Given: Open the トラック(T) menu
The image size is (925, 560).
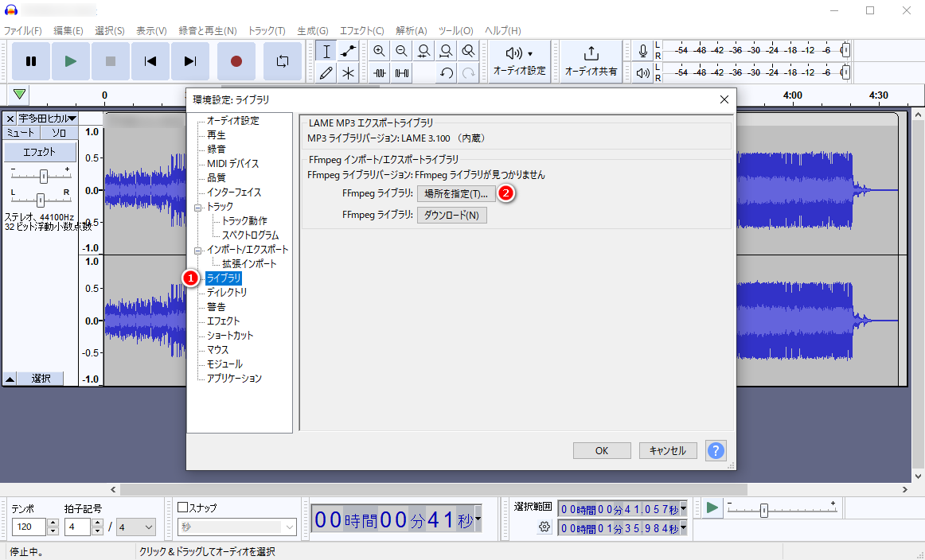Looking at the screenshot, I should click(x=267, y=31).
